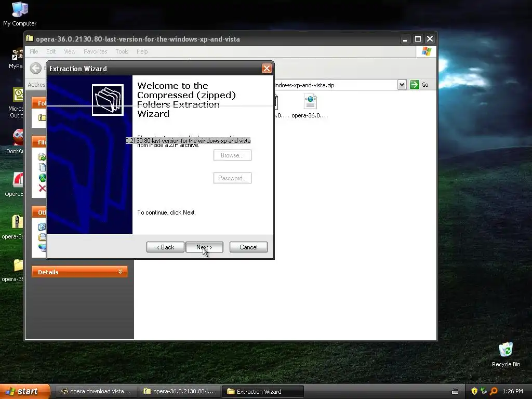This screenshot has width=532, height=399.
Task: Switch to opera download vista taskbar item
Action: point(96,391)
